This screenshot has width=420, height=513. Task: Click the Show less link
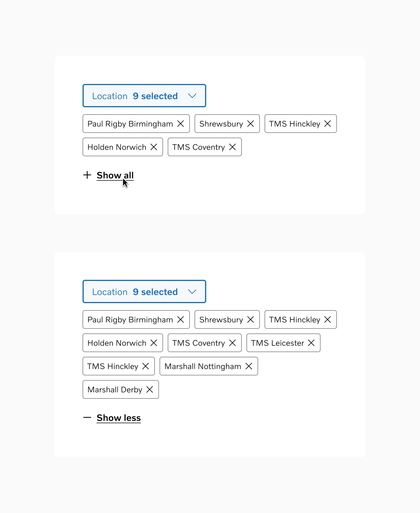(119, 418)
